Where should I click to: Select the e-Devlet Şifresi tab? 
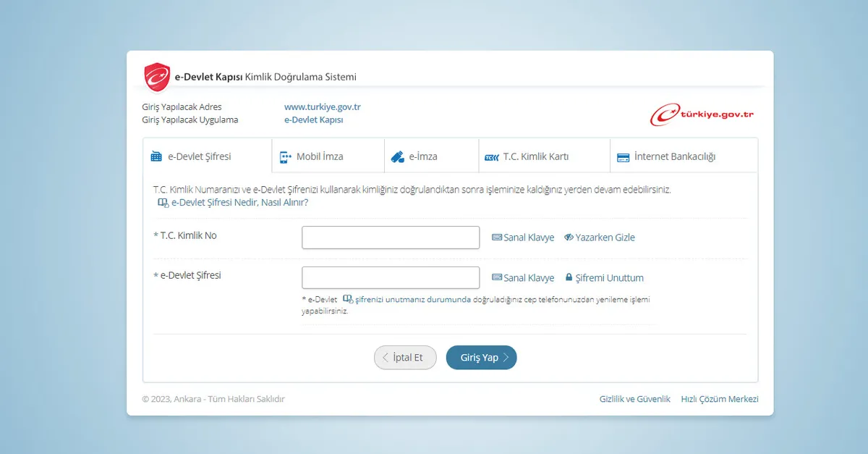pyautogui.click(x=199, y=156)
